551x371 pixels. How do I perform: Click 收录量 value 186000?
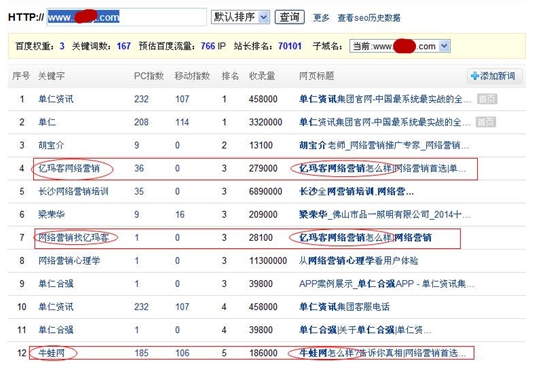pos(263,353)
